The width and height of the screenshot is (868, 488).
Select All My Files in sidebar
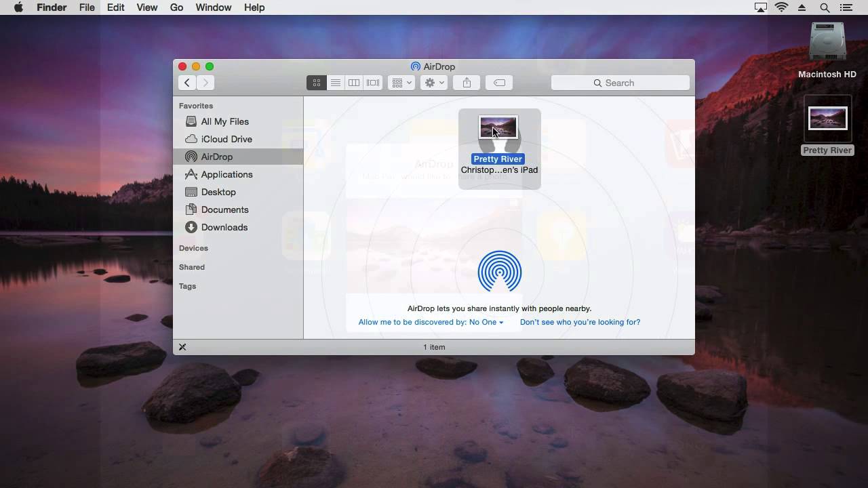[237, 121]
